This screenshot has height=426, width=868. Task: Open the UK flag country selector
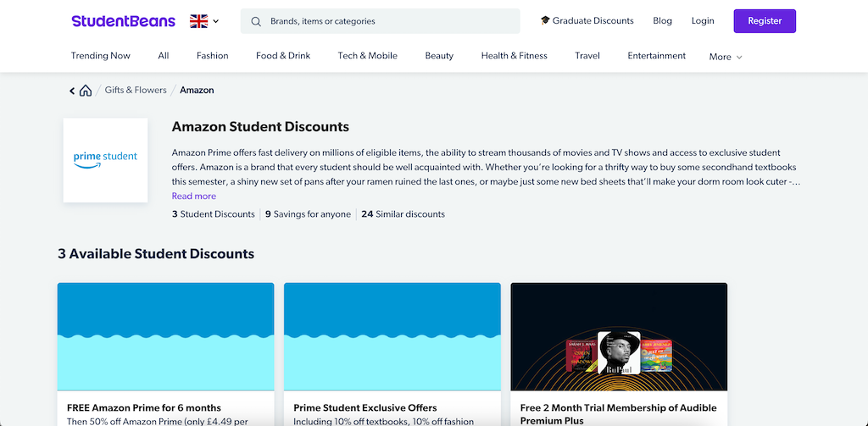click(204, 21)
